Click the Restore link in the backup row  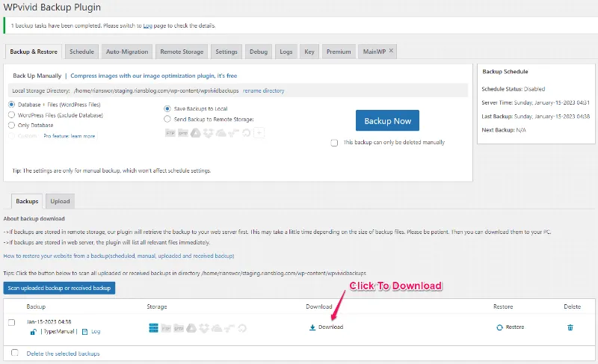(x=515, y=327)
